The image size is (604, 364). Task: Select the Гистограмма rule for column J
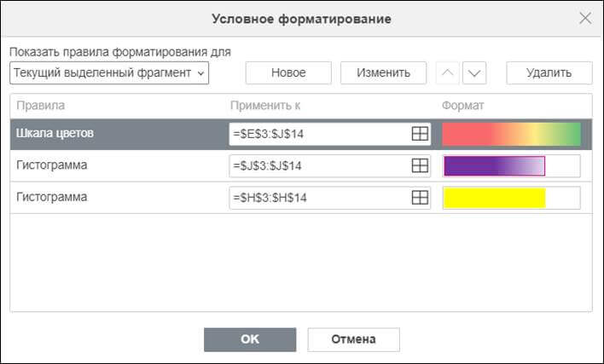pos(53,165)
